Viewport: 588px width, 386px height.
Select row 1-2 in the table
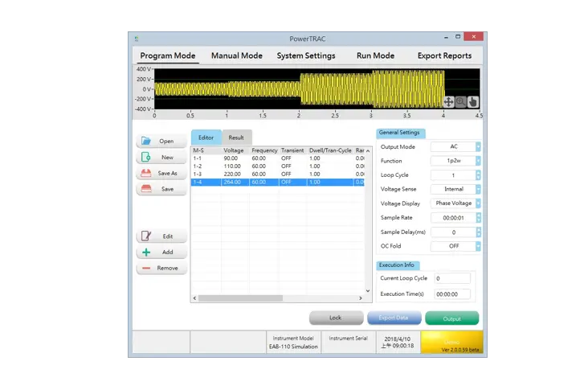click(278, 166)
